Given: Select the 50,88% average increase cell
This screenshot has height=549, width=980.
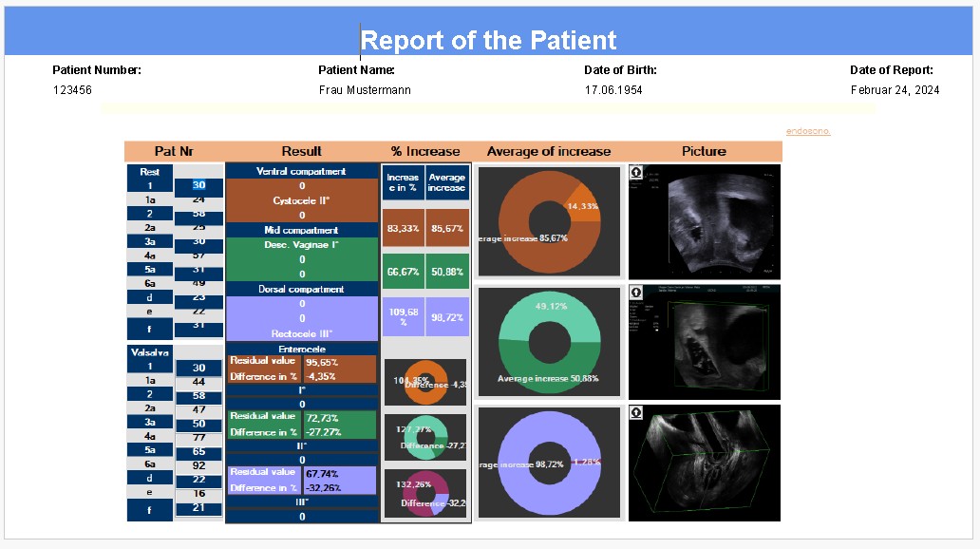Looking at the screenshot, I should point(447,272).
